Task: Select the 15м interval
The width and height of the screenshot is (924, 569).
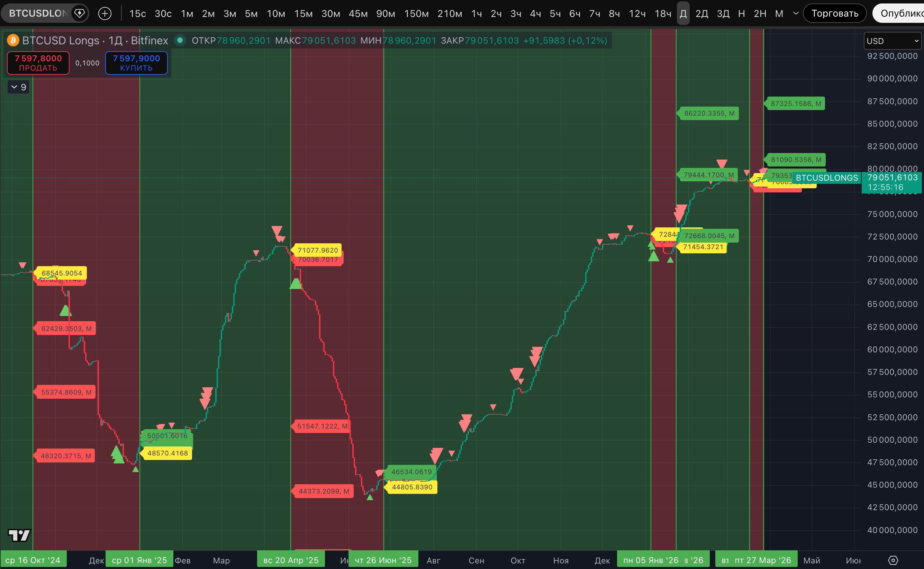Action: click(x=303, y=13)
